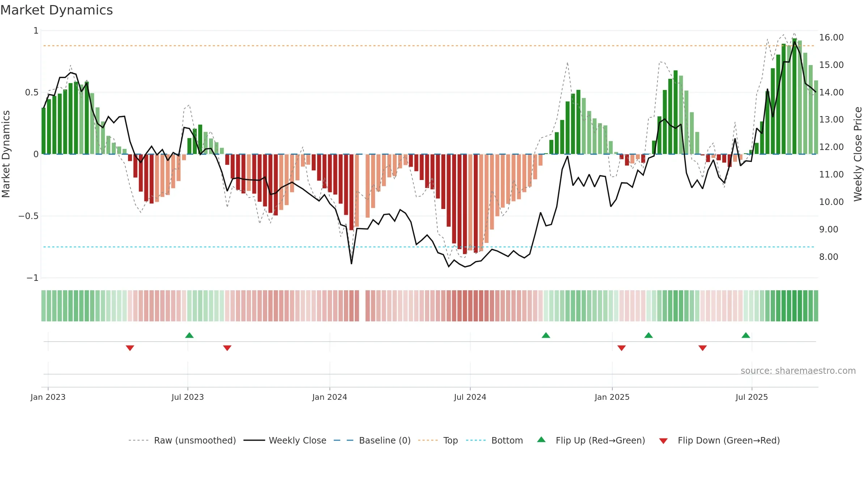Toggle the Bottom legend entry
The height and width of the screenshot is (488, 868).
[494, 440]
